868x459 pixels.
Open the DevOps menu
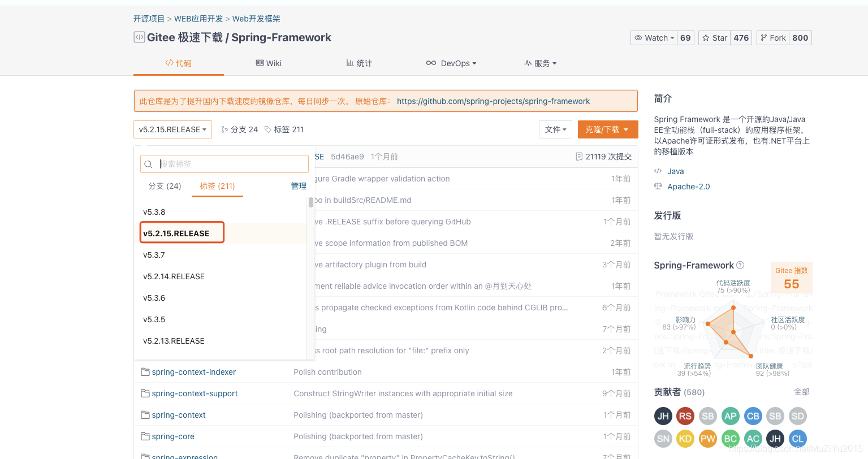click(451, 63)
